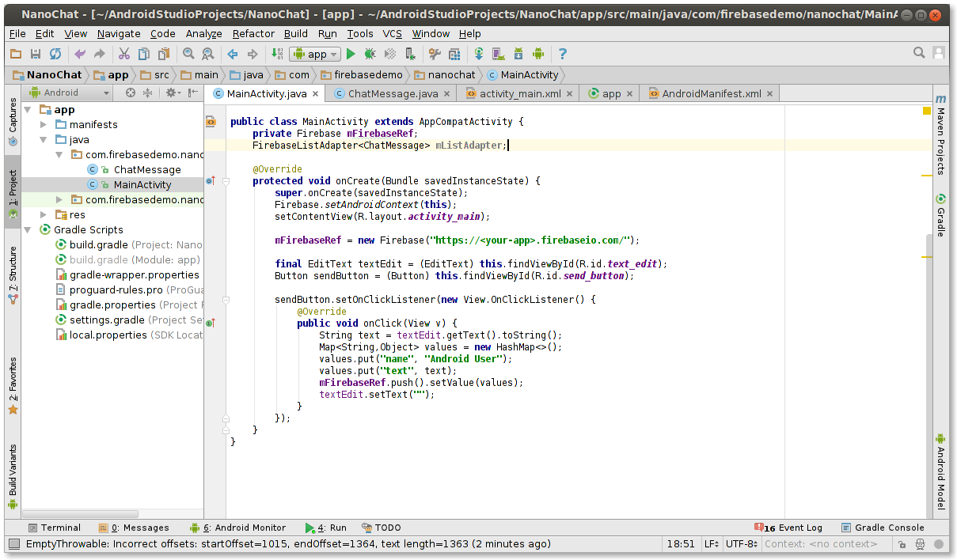Navigate forward with the right arrow icon
The image size is (957, 560).
(253, 54)
